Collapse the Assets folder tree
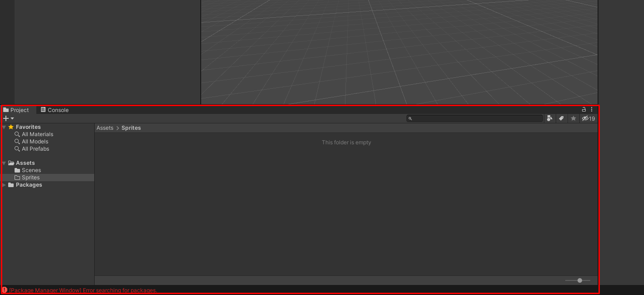 pos(4,163)
